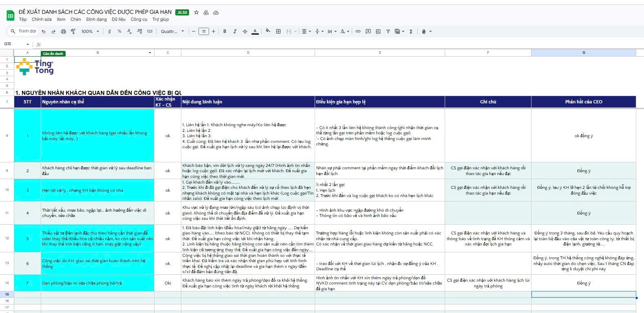
Task: Toggle italic formatting
Action: (235, 31)
